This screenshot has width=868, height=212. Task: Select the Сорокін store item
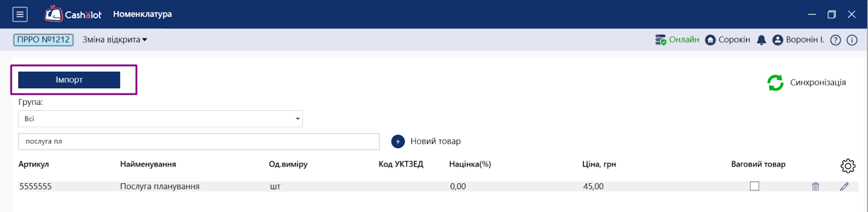point(727,40)
